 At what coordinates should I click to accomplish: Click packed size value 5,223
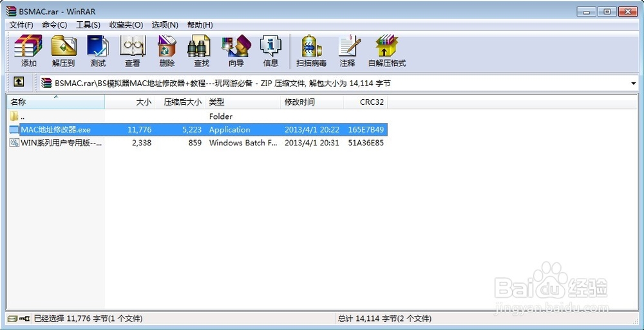coord(192,130)
